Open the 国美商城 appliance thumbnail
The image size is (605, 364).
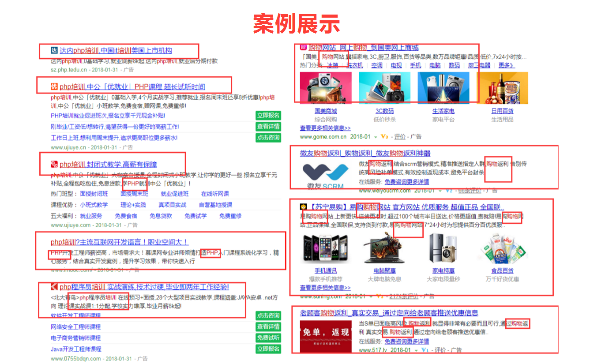click(326, 88)
